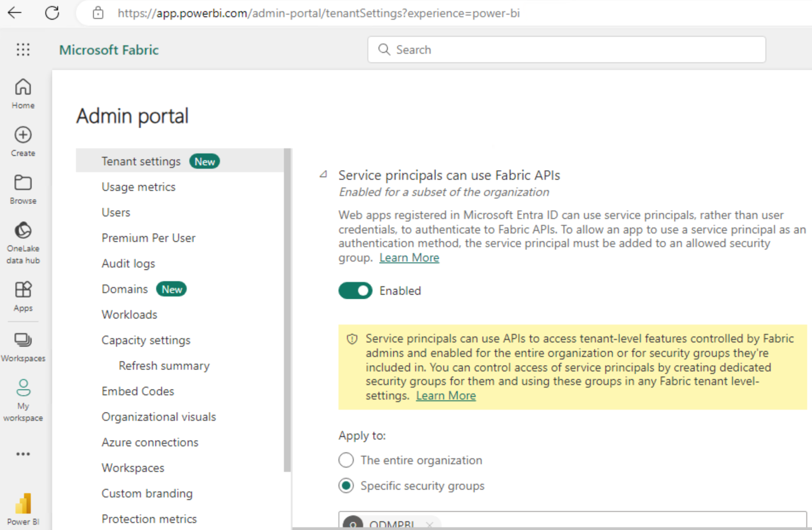Viewport: 812px width, 530px height.
Task: Click the security groups input box
Action: [572, 520]
